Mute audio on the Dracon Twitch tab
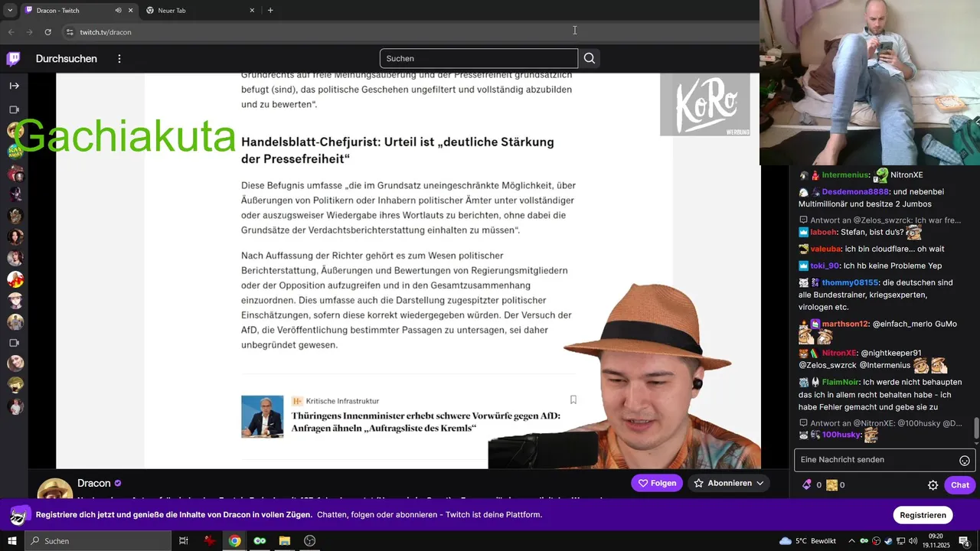 118,11
